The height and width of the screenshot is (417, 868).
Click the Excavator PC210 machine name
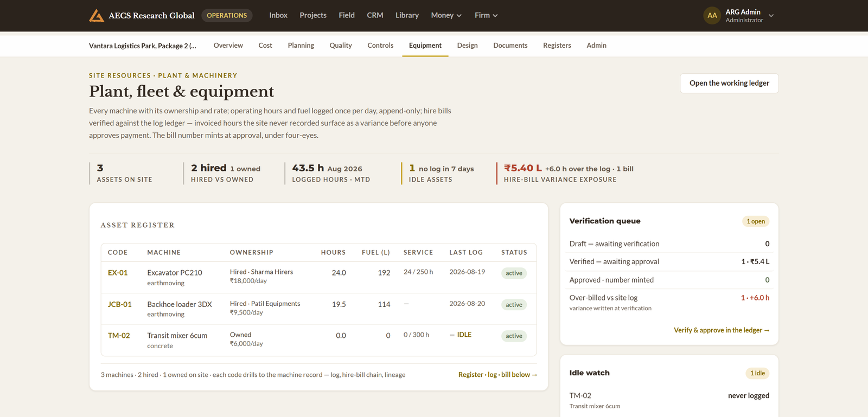[175, 273]
